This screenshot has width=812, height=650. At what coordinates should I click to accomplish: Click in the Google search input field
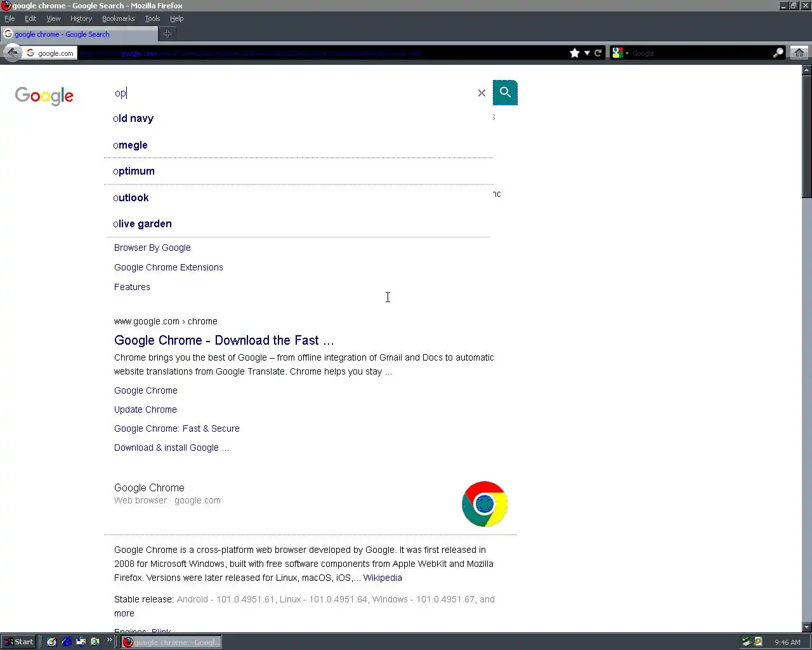(x=292, y=93)
